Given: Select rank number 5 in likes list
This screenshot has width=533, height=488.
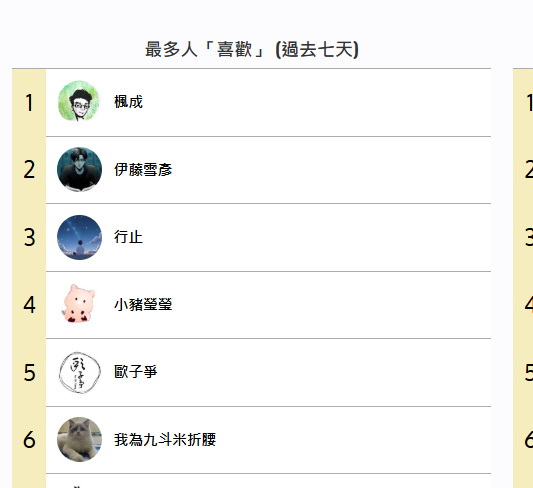Looking at the screenshot, I should [x=29, y=372].
